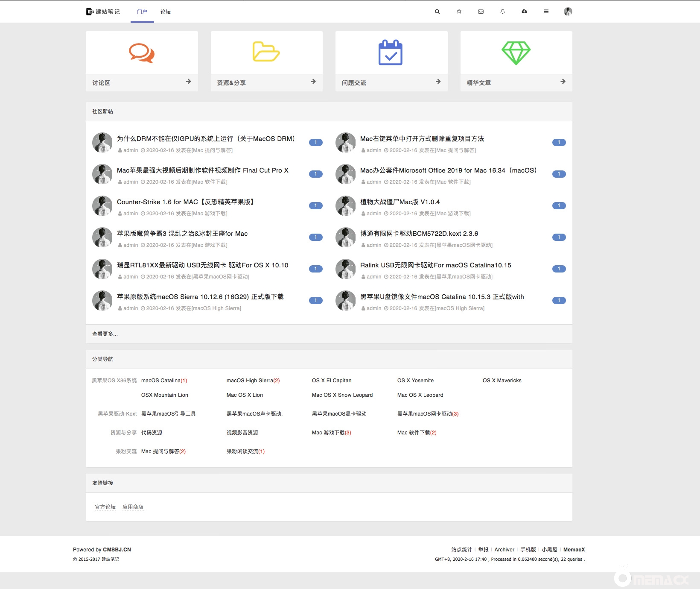Open the yellow folder icon for 资源&分享

(266, 52)
